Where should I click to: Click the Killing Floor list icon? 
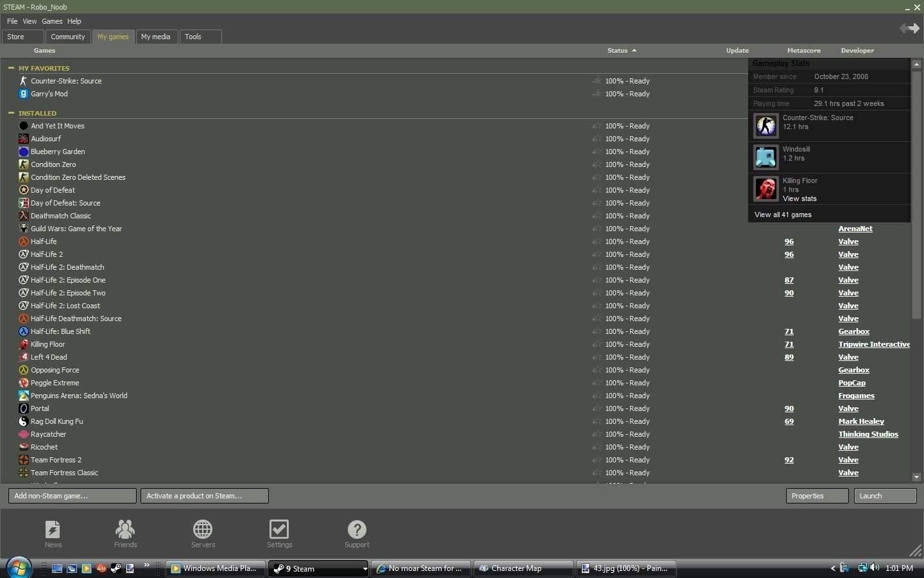(24, 344)
